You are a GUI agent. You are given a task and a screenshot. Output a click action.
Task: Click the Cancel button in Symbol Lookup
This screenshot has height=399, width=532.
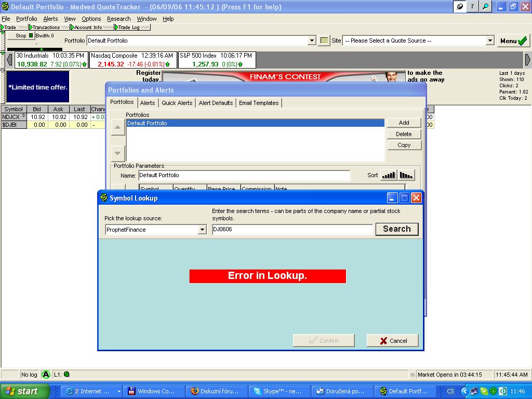pos(393,341)
